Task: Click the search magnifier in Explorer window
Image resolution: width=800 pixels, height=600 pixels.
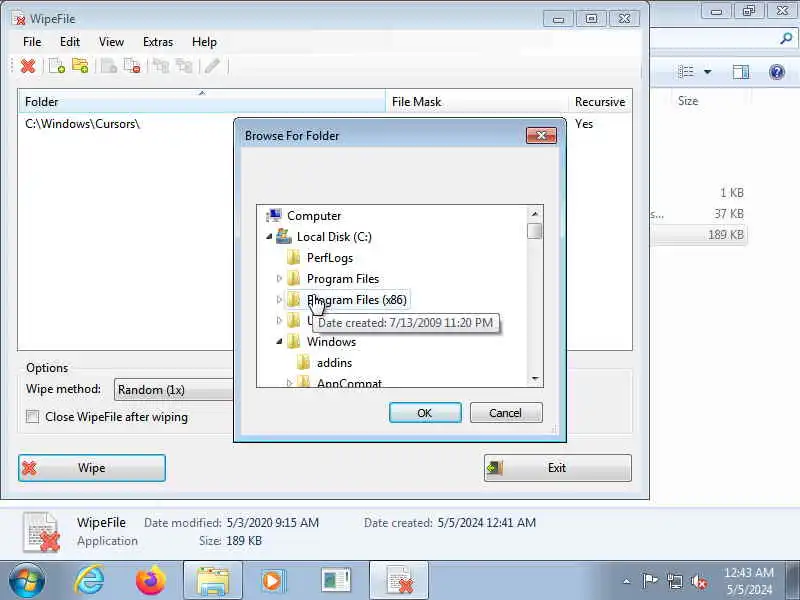Action: tap(786, 38)
